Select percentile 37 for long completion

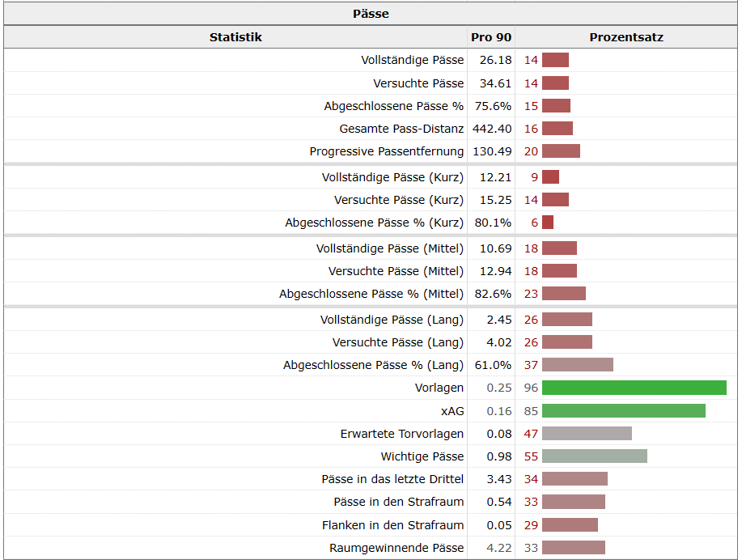531,366
